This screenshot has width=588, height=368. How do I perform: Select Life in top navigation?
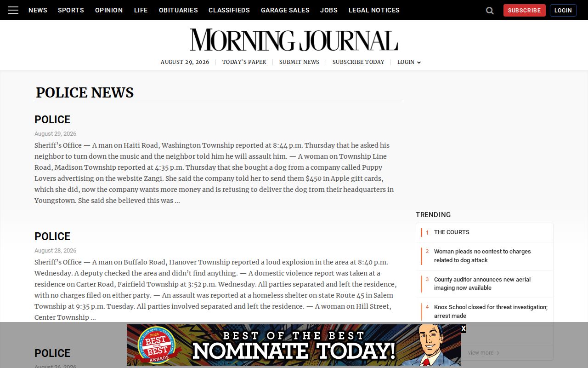click(x=141, y=10)
